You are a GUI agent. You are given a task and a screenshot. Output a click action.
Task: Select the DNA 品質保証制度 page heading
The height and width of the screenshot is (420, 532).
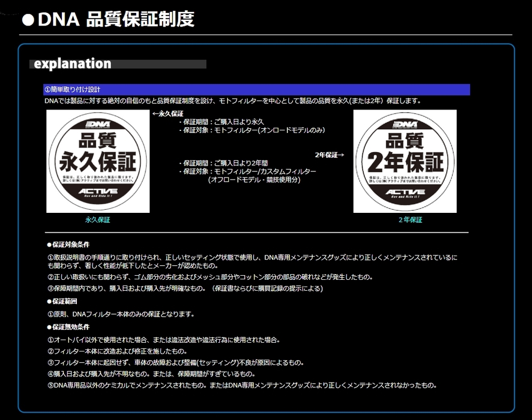pos(108,19)
